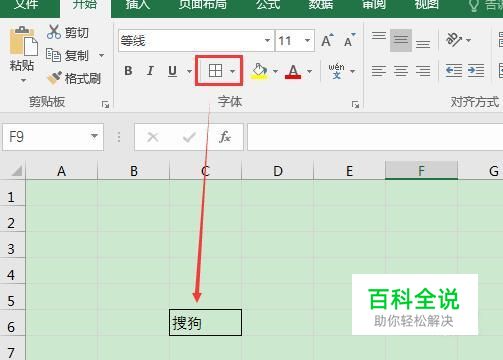Switch to the 公式 Formulas tab
Screen dimensions: 503x360
pyautogui.click(x=268, y=5)
